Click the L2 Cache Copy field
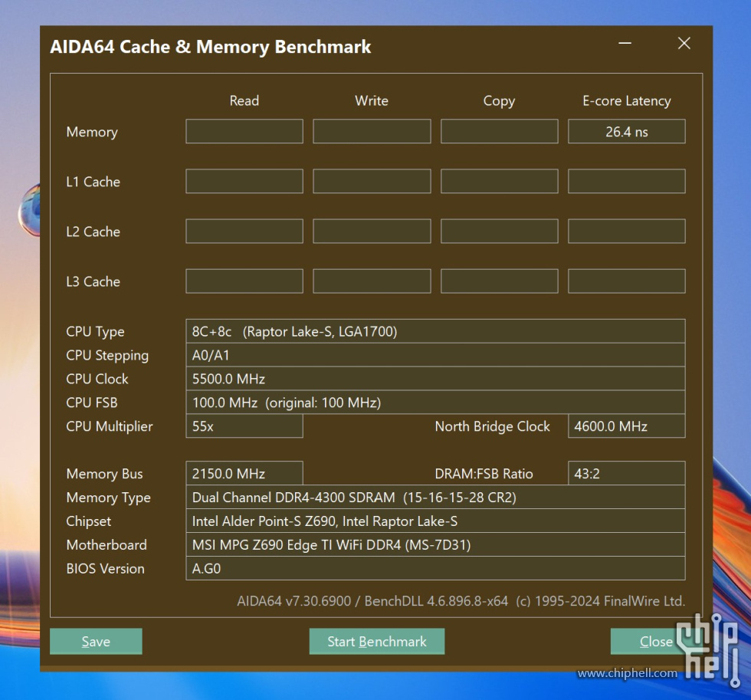The width and height of the screenshot is (751, 700). 499,231
